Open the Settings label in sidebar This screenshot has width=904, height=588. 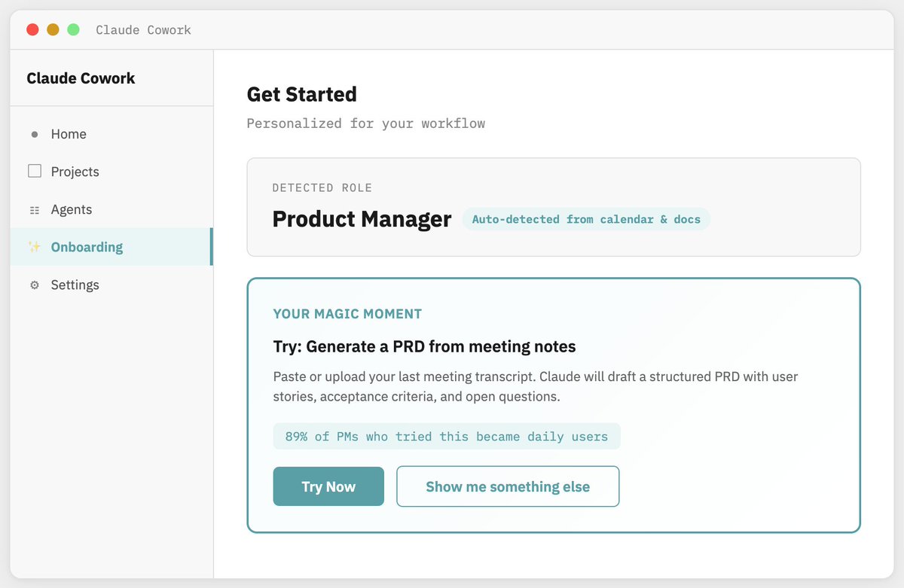pyautogui.click(x=75, y=285)
